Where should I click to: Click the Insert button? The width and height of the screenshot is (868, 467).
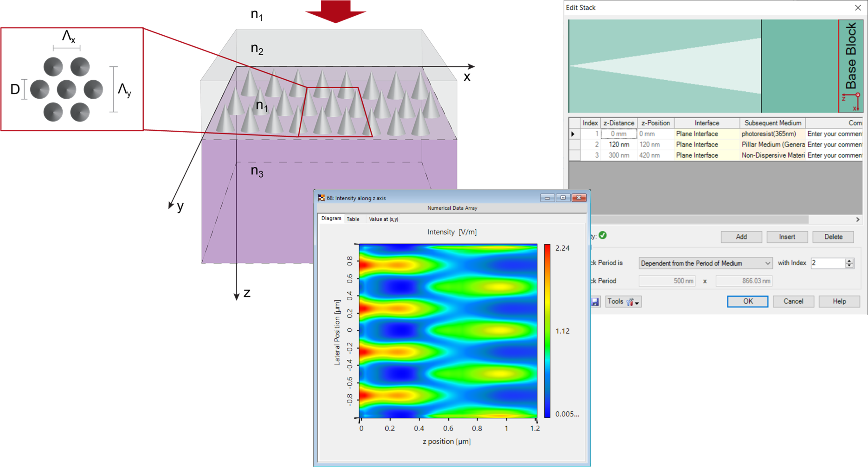pyautogui.click(x=787, y=237)
